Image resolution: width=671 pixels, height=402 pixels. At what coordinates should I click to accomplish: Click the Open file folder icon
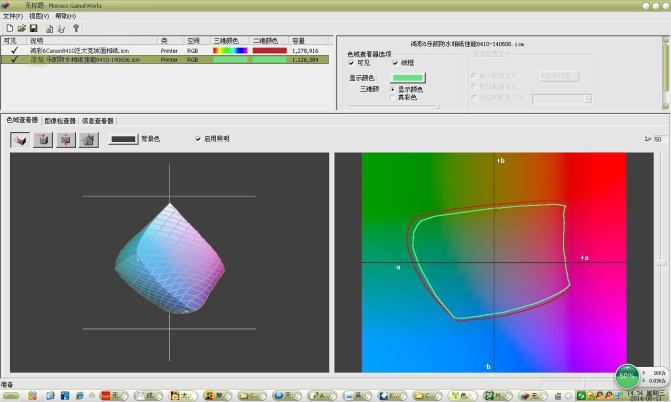pyautogui.click(x=21, y=28)
